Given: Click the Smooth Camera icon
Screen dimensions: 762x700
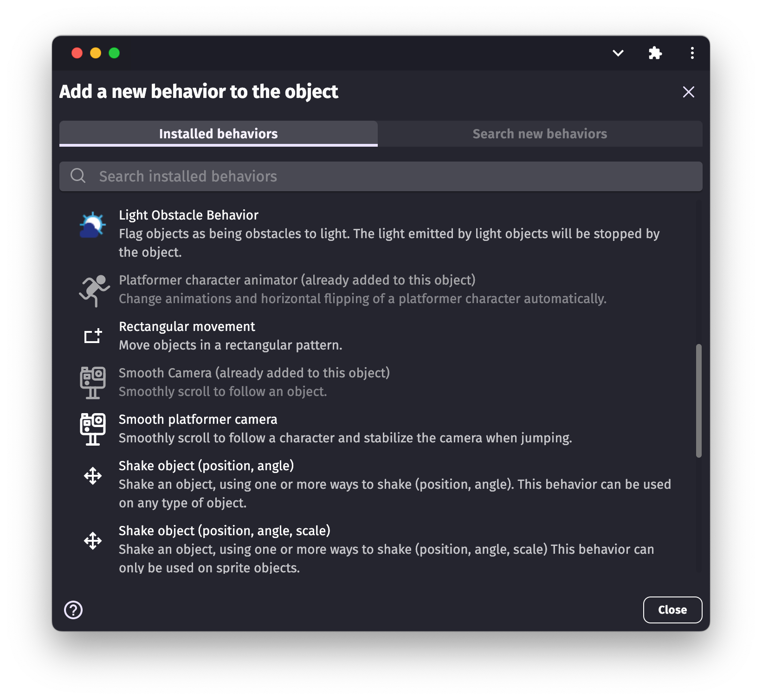Looking at the screenshot, I should pyautogui.click(x=93, y=382).
